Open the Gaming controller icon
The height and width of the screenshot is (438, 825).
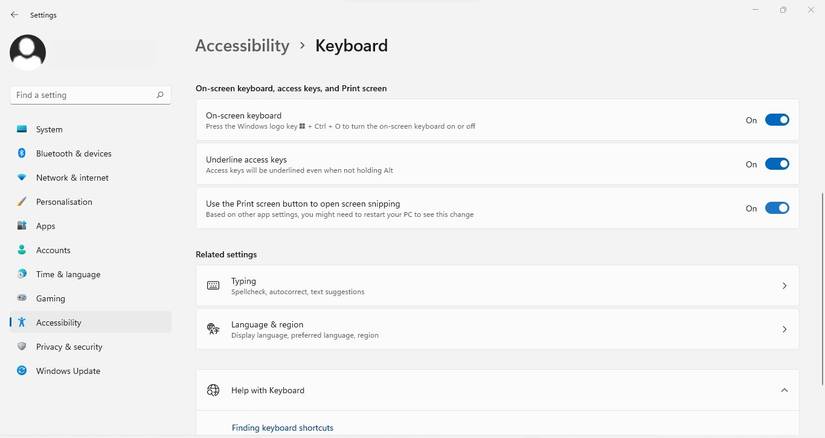click(22, 298)
